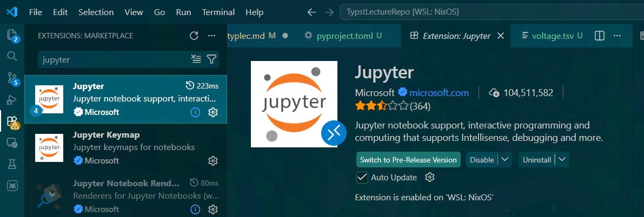Click the Uninstall button
Viewport: 644px width, 217px height.
[537, 160]
